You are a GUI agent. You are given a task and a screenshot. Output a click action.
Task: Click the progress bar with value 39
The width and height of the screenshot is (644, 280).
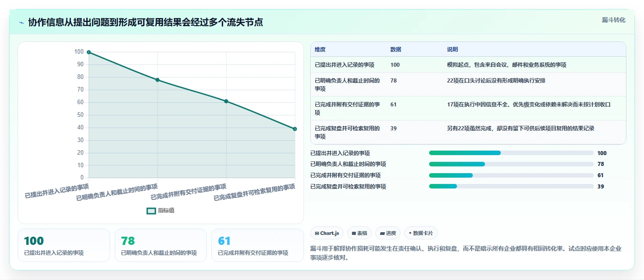[511, 186]
